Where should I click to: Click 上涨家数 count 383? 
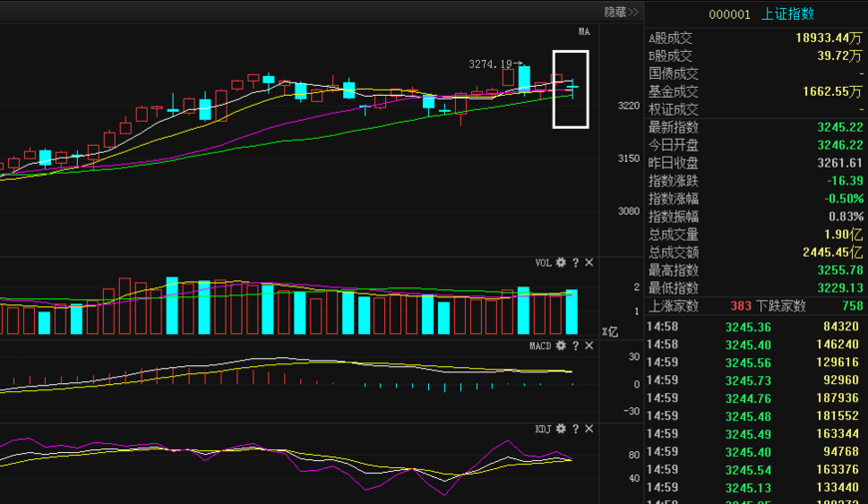click(740, 305)
